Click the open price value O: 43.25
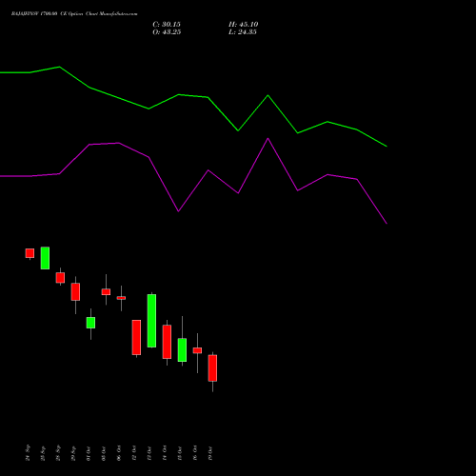The image size is (476, 476). tap(167, 32)
